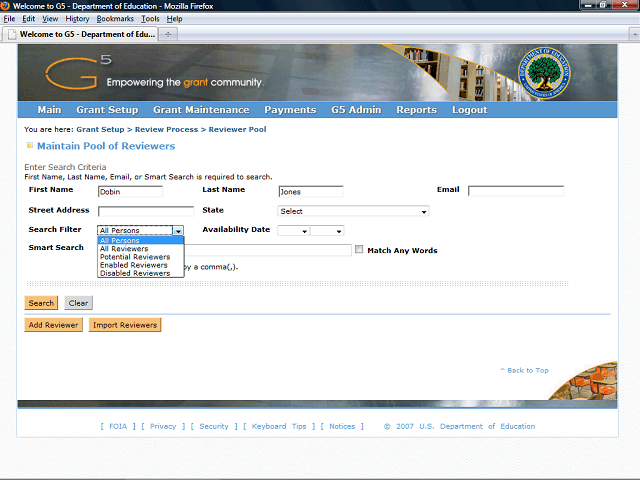
Task: Click the Department of Education seal
Action: point(544,73)
